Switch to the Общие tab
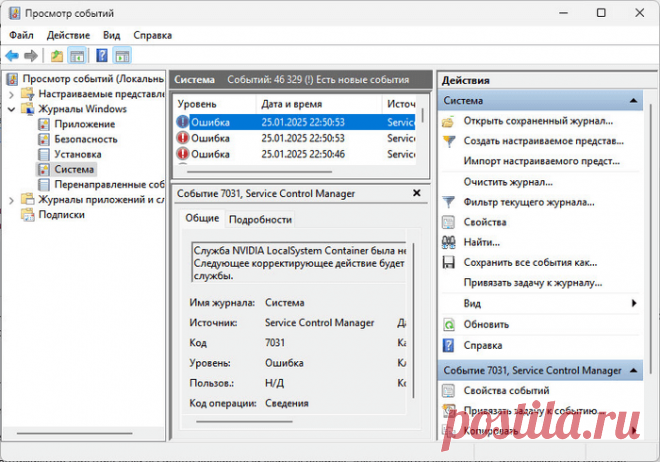The image size is (660, 462). click(x=202, y=218)
